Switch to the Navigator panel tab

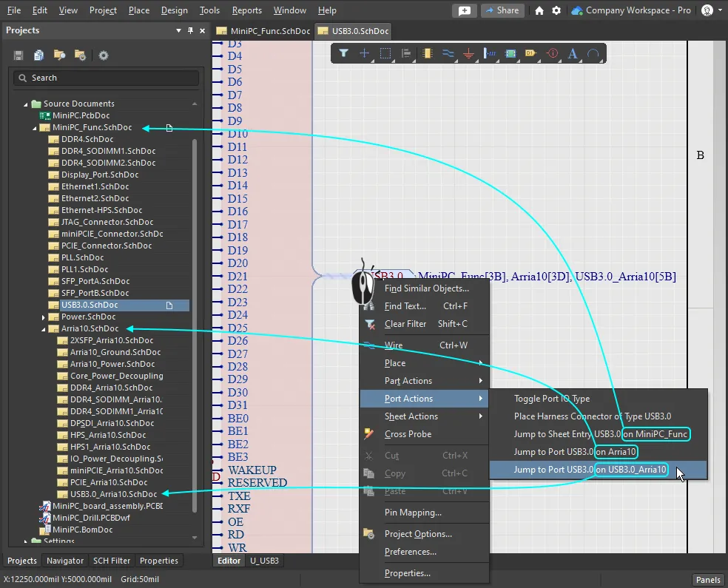coord(65,561)
